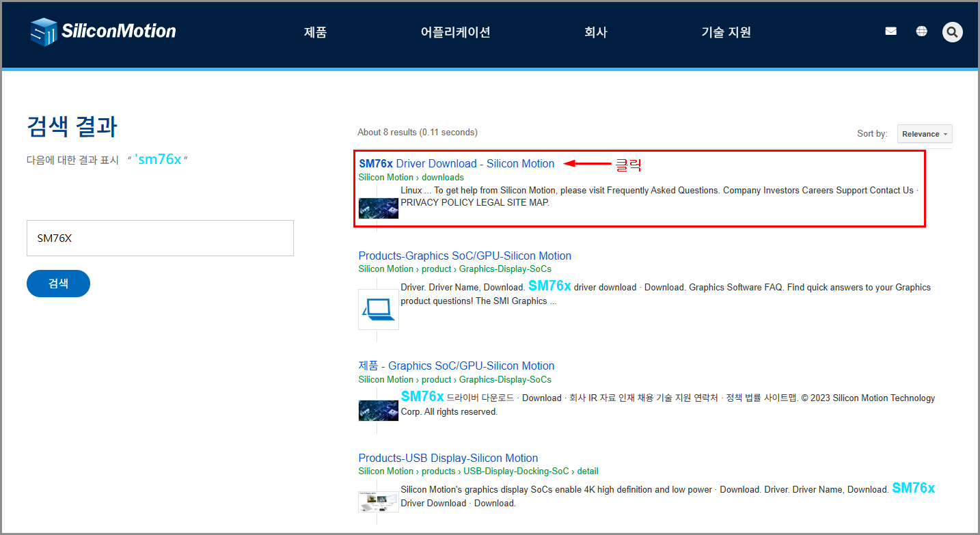Click the search magnifier icon in header
980x535 pixels.
tap(952, 31)
